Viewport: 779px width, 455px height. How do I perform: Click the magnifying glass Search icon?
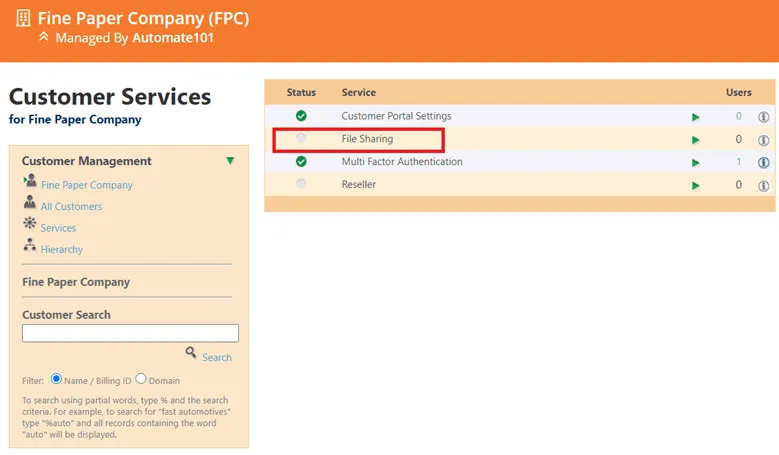click(191, 353)
